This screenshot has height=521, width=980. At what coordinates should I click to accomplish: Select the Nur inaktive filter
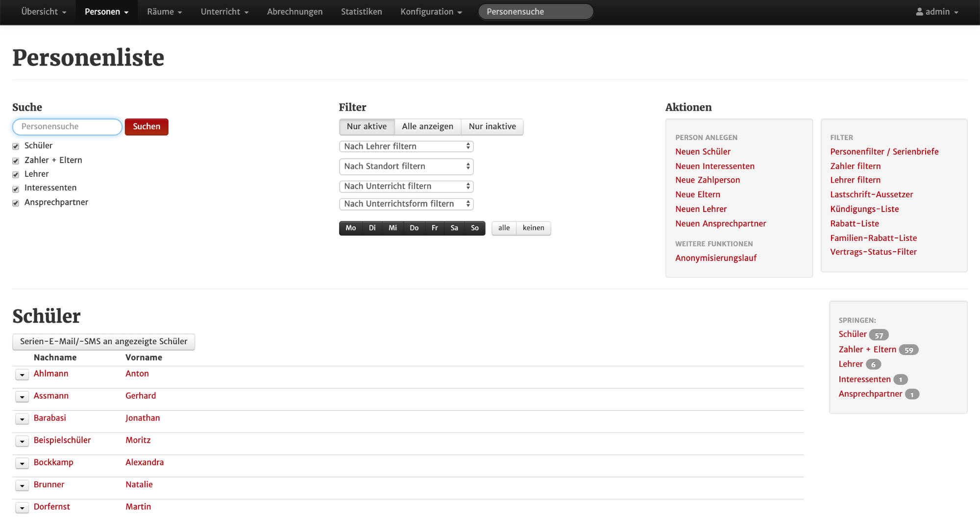point(492,127)
